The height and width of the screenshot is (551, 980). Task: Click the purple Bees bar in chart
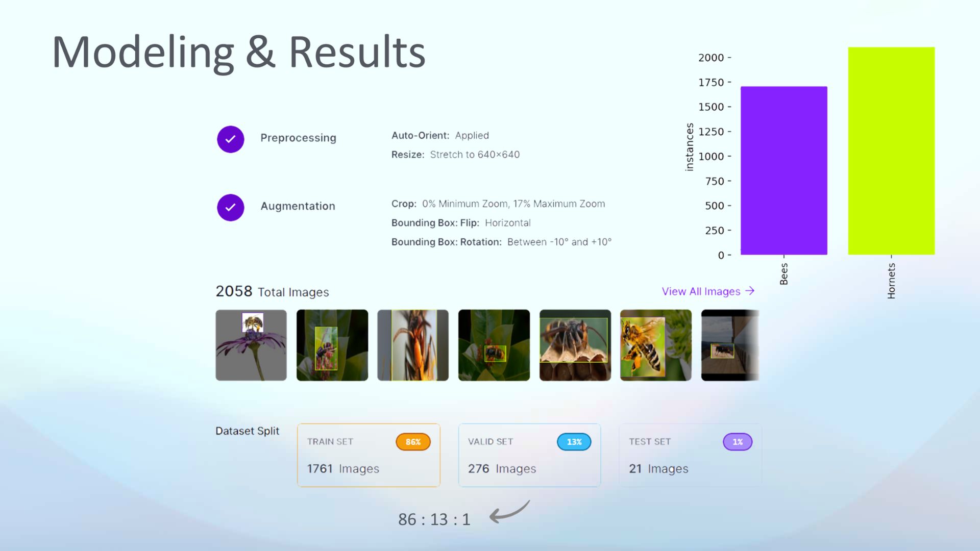(783, 171)
